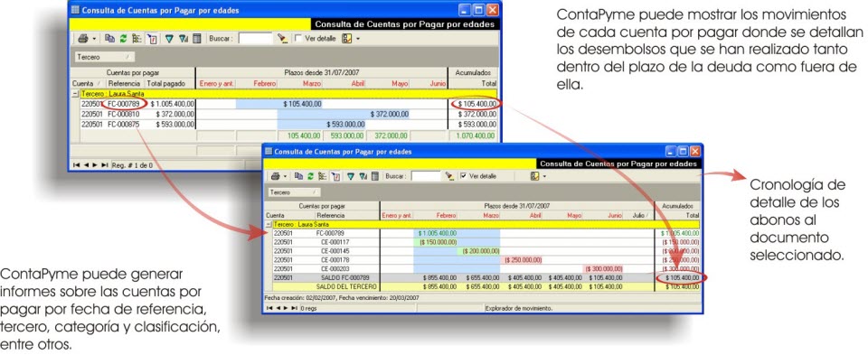Click the flashlight search icon in the lower window
The width and height of the screenshot is (868, 355).
pyautogui.click(x=450, y=176)
